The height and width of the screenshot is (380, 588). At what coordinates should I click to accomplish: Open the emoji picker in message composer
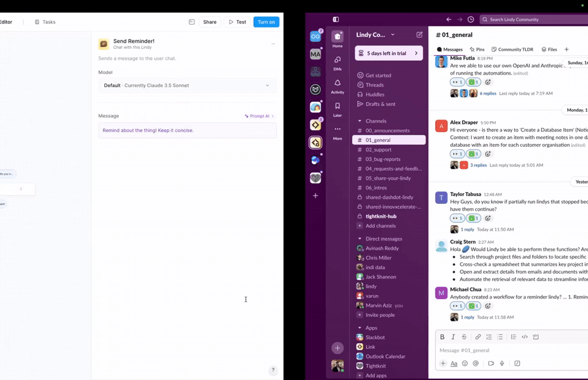(465, 363)
